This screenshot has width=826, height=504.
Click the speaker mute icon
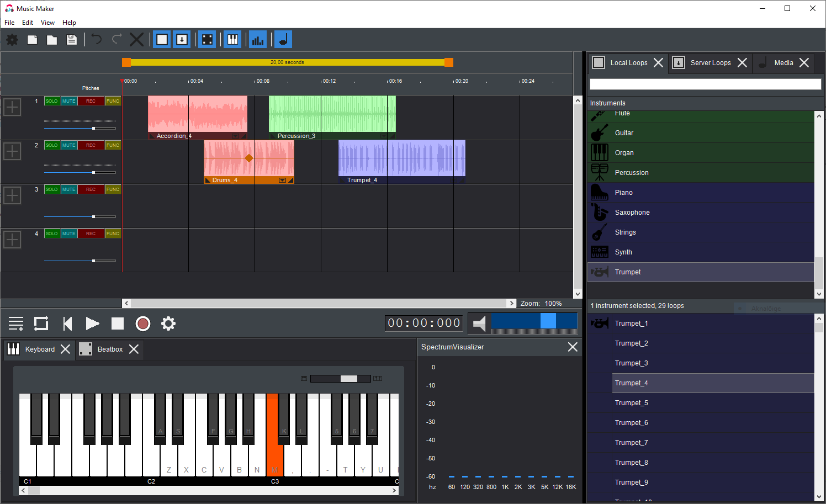tap(479, 323)
